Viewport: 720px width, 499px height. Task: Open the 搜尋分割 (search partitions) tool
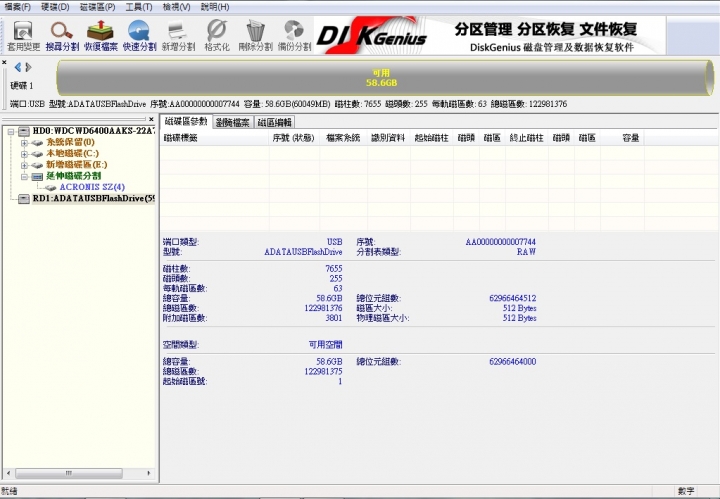[62, 35]
